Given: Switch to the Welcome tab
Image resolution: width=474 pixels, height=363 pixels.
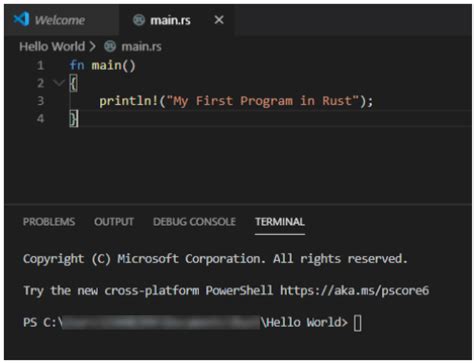Looking at the screenshot, I should click(x=60, y=20).
